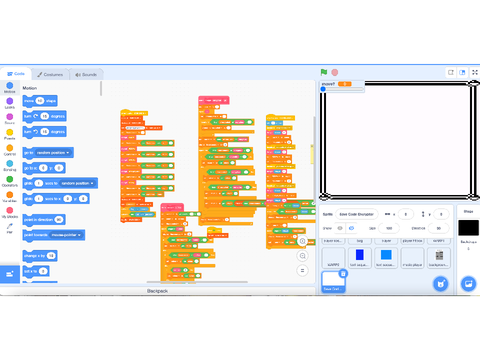
Task: Open the 'mouse-pointer' dropdown in point towards block
Action: [66, 235]
